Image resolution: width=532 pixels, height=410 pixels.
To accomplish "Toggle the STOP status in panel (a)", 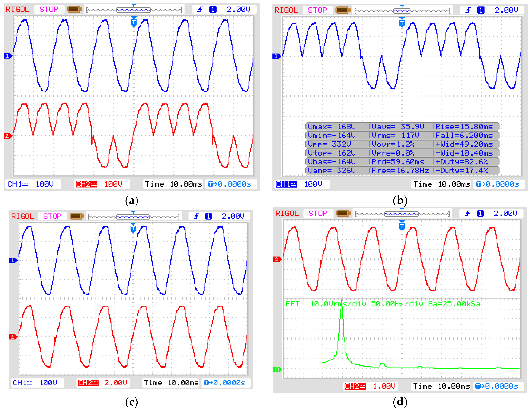I will 49,10.
